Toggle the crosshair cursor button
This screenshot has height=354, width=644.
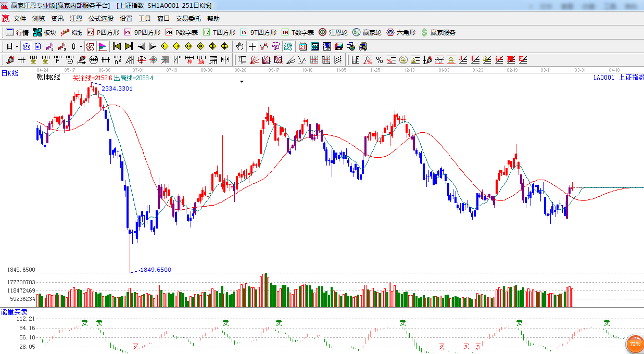pyautogui.click(x=252, y=46)
